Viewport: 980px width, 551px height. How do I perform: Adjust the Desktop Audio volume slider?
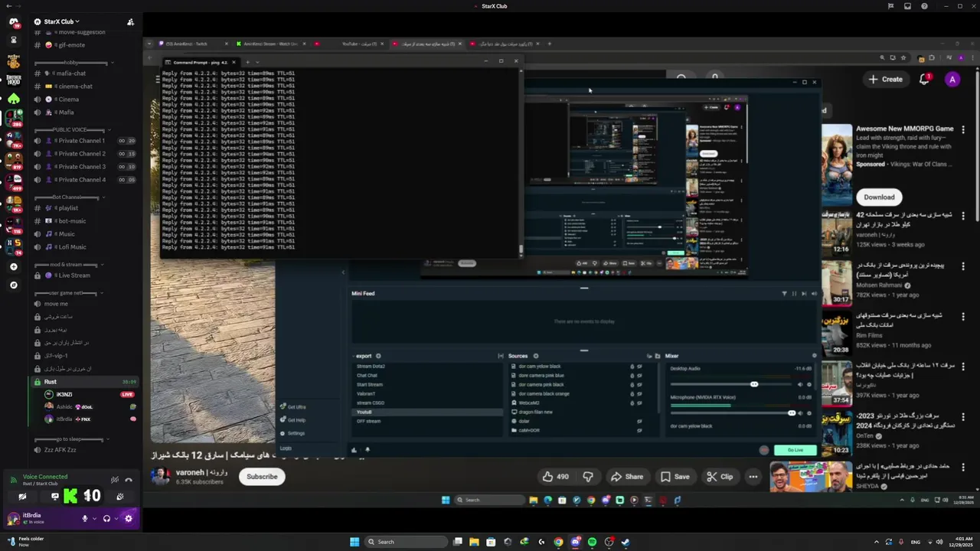tap(731, 384)
